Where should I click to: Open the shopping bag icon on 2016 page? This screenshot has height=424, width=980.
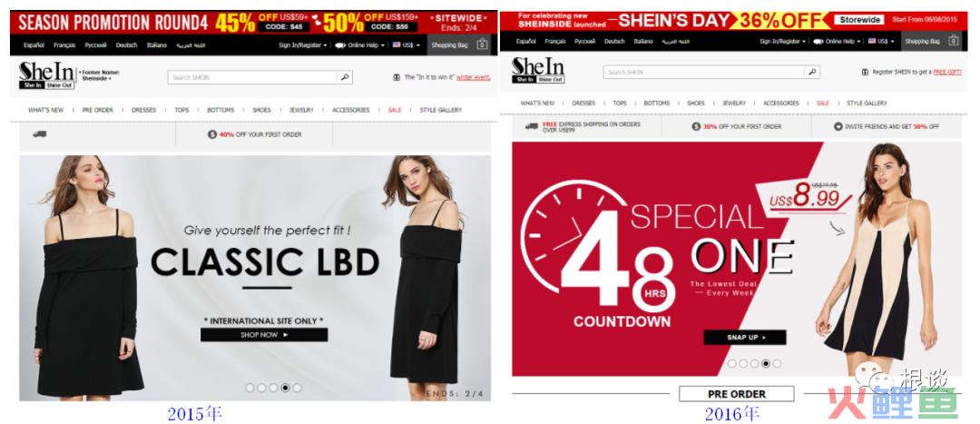point(953,41)
